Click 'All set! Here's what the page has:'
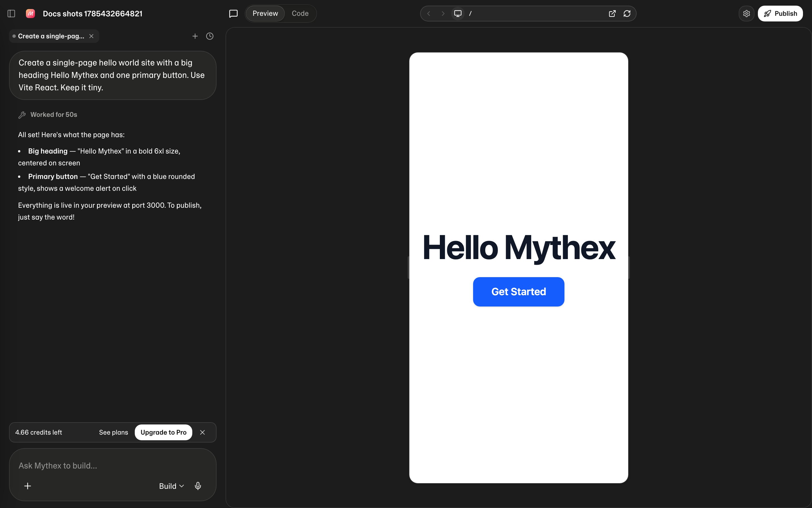The height and width of the screenshot is (508, 812). click(x=71, y=135)
